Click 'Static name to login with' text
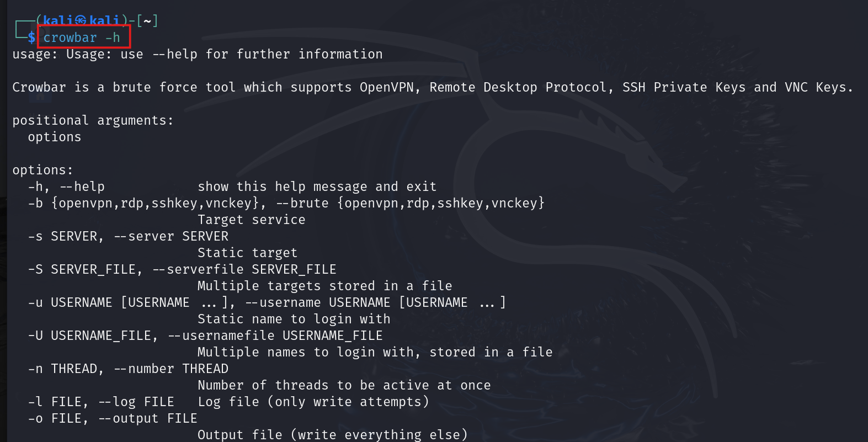The height and width of the screenshot is (442, 868). (294, 319)
